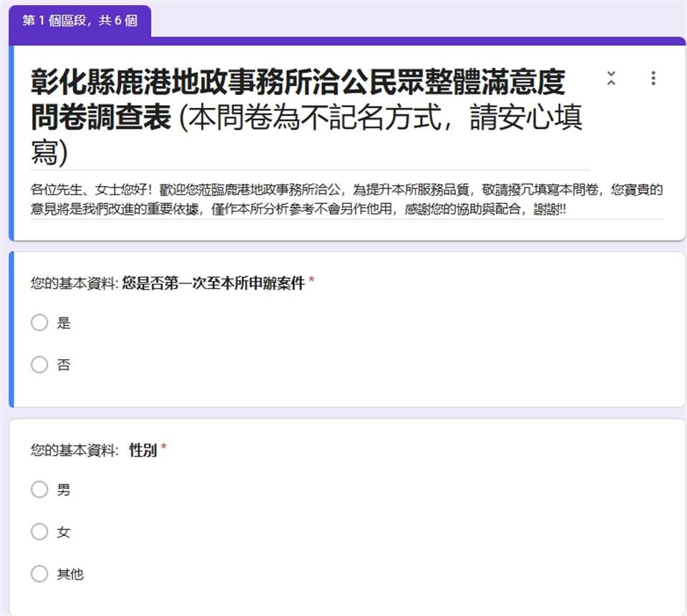Click the question 您是否第一次至本所申辦案件
The width and height of the screenshot is (687, 616).
(x=213, y=283)
